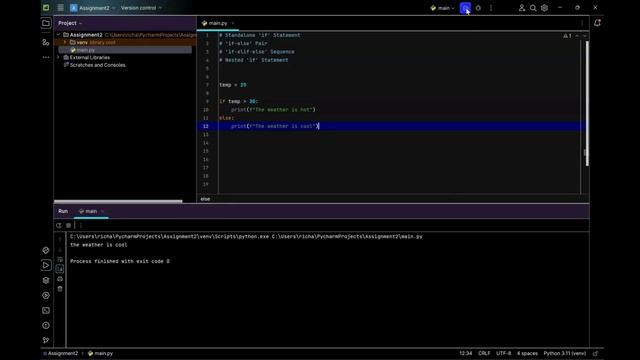640x360 pixels.
Task: Show more tool windows ellipsis in left stripe
Action: [x=46, y=57]
